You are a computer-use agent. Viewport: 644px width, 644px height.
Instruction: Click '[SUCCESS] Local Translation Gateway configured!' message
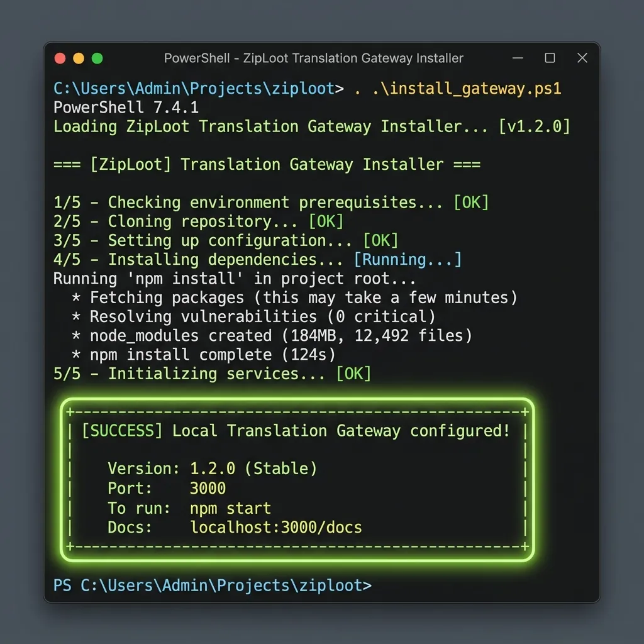pos(296,431)
